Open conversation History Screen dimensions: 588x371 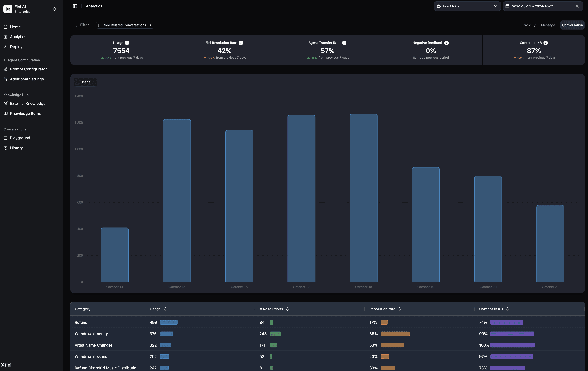tap(16, 148)
